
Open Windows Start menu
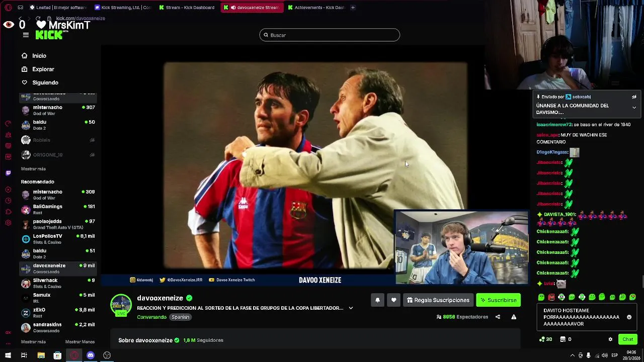pos(8,355)
